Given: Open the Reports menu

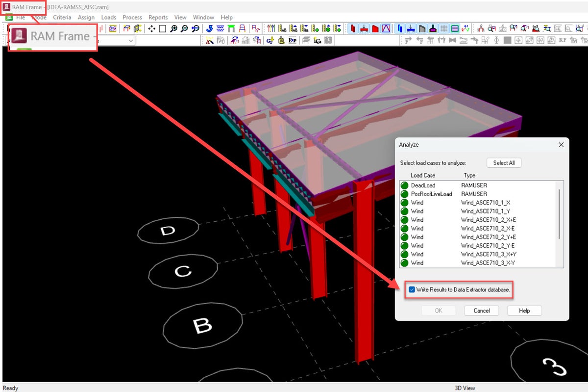Looking at the screenshot, I should click(x=158, y=17).
